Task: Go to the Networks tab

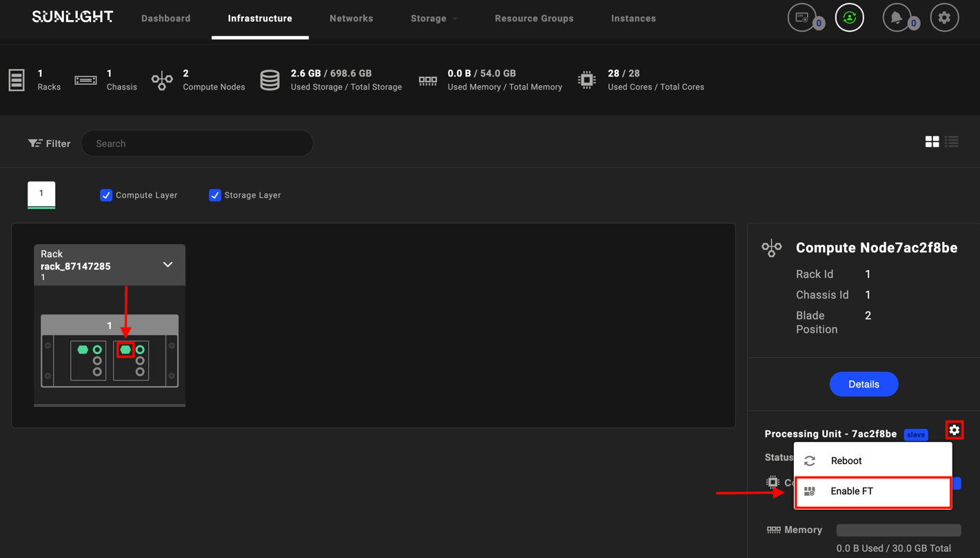Action: point(351,19)
